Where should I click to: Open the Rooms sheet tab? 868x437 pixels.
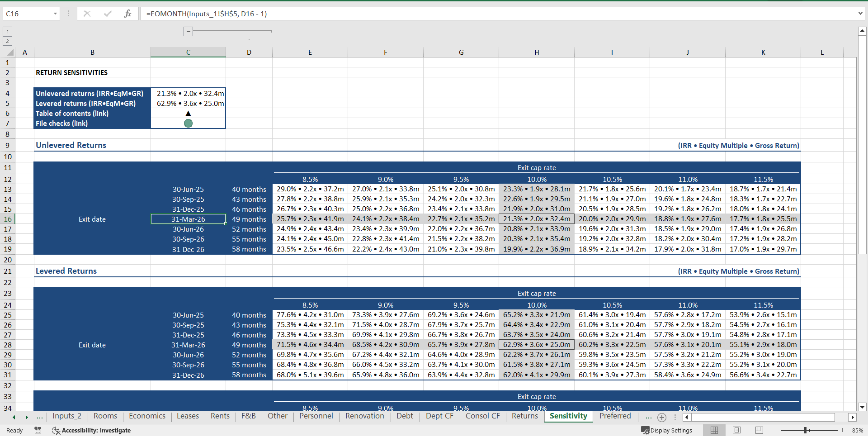[x=105, y=416]
